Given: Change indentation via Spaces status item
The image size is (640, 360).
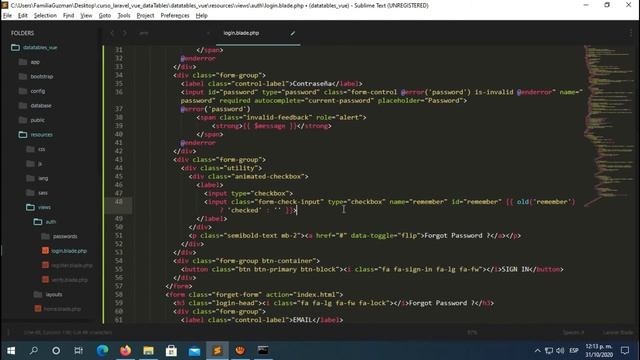Looking at the screenshot, I should (x=573, y=332).
